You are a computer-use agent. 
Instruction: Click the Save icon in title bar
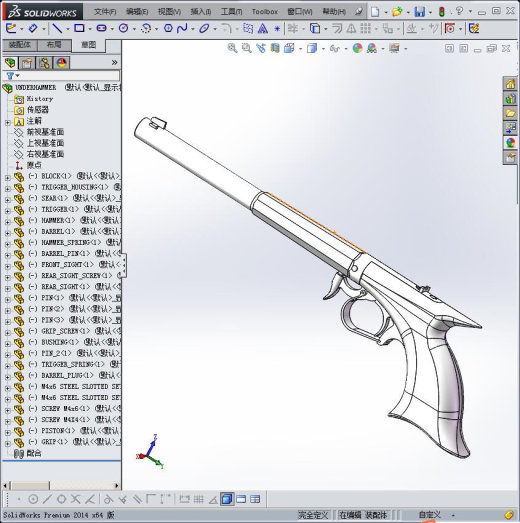[420, 12]
